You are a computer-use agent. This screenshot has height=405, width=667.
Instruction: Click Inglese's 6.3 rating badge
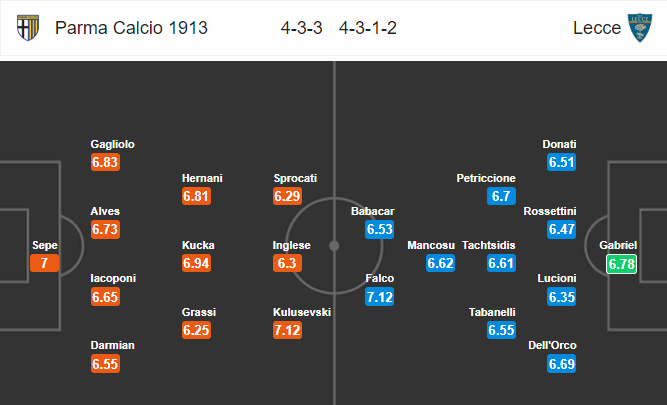[288, 263]
